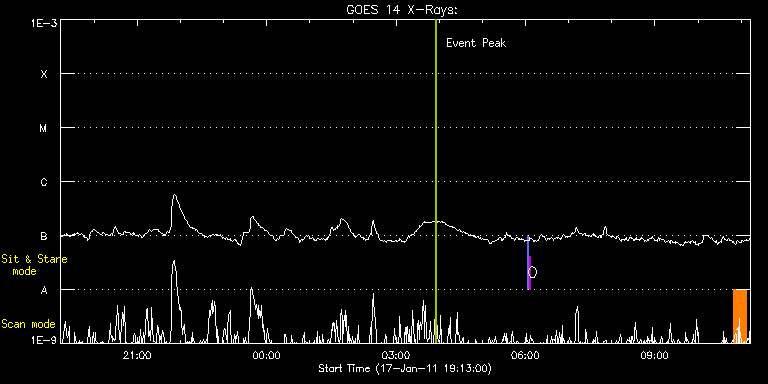Click the "Start Time (17-Jan-11 19:13:00)" caption
768x384 pixels.
coord(405,368)
